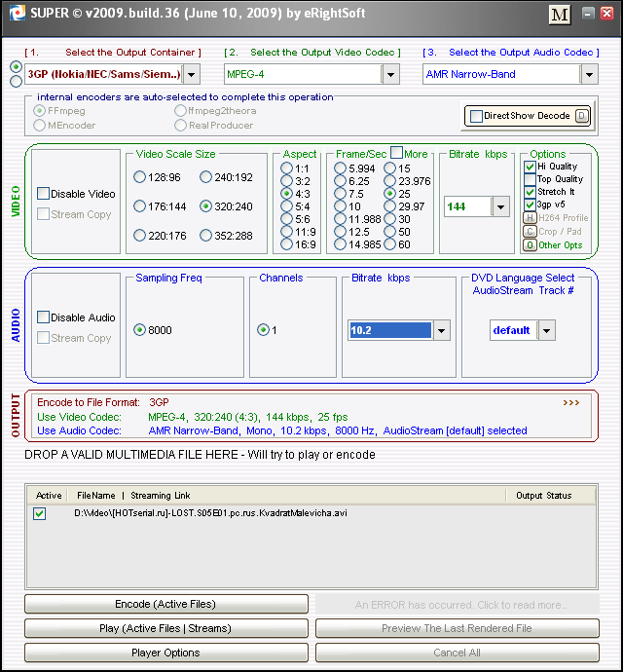This screenshot has width=623, height=672.
Task: Select video scale size 128:96
Action: point(139,177)
